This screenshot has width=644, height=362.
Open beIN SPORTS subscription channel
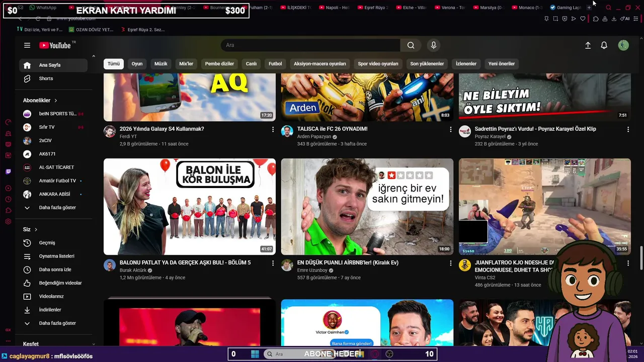[53, 114]
